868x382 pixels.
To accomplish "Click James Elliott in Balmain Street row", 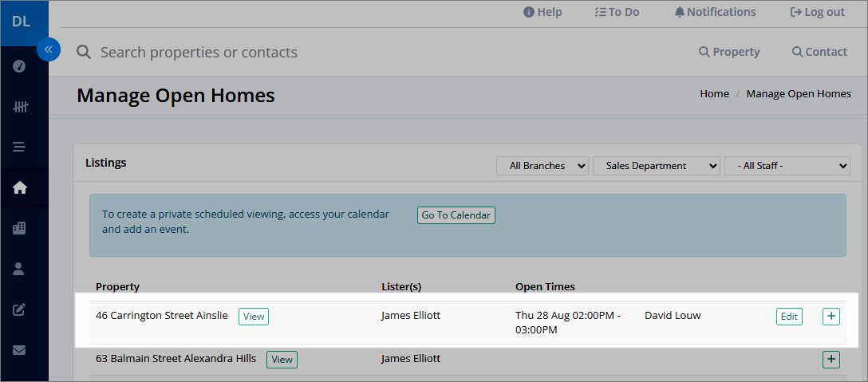I will 411,359.
